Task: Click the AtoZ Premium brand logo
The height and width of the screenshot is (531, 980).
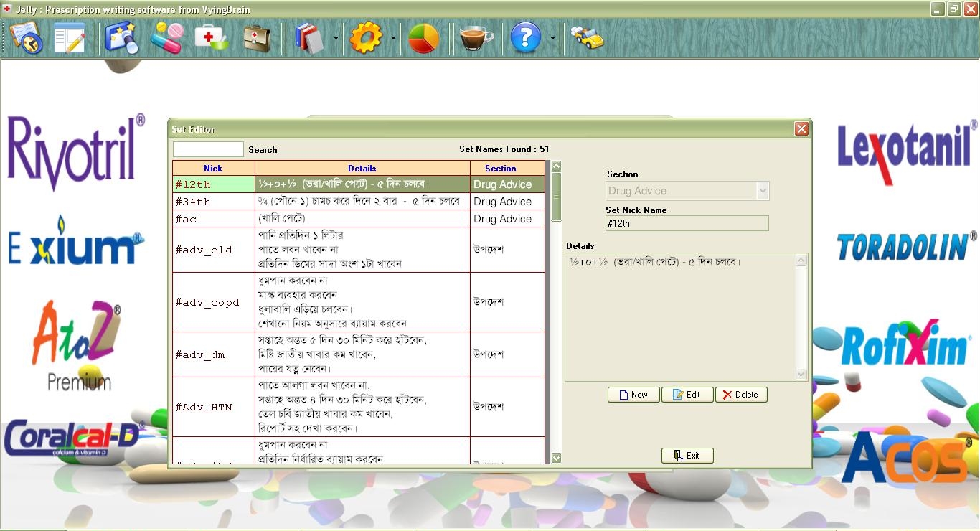Action: (77, 345)
